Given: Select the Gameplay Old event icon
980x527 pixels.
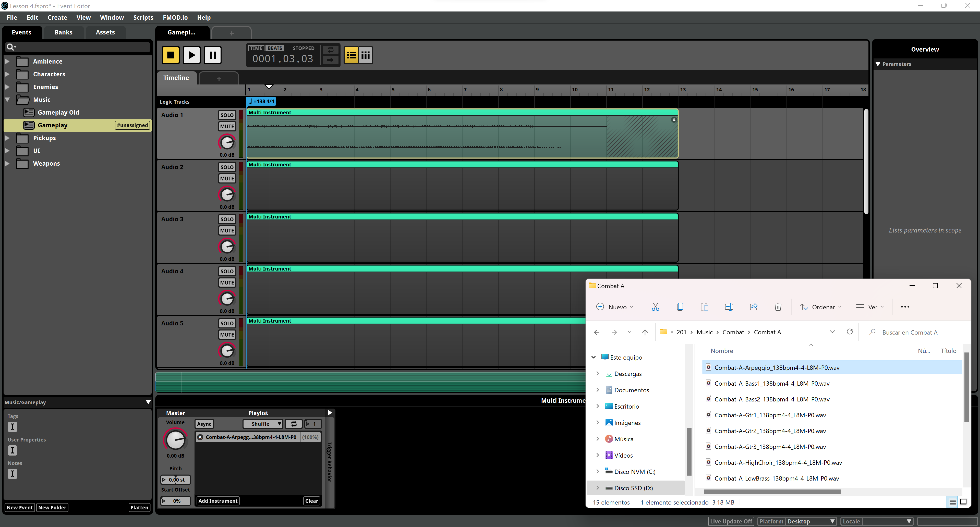Looking at the screenshot, I should (x=29, y=112).
